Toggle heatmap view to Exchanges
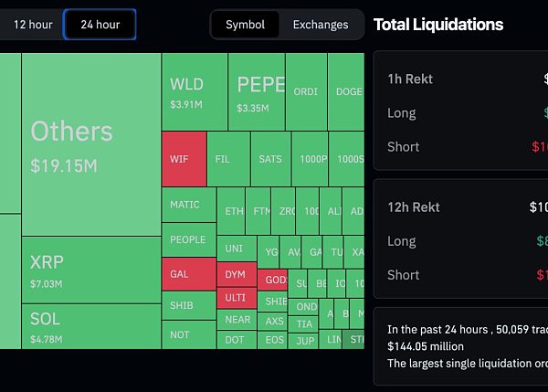 click(321, 25)
